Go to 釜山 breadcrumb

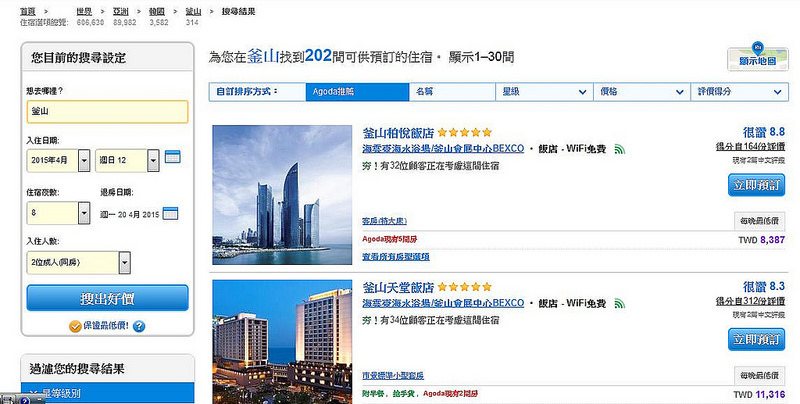point(193,11)
